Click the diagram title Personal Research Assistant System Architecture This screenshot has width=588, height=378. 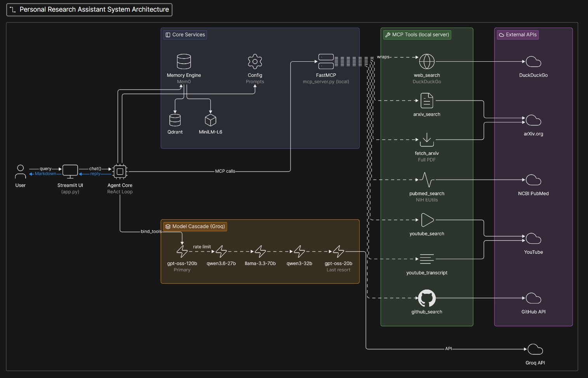pyautogui.click(x=94, y=9)
